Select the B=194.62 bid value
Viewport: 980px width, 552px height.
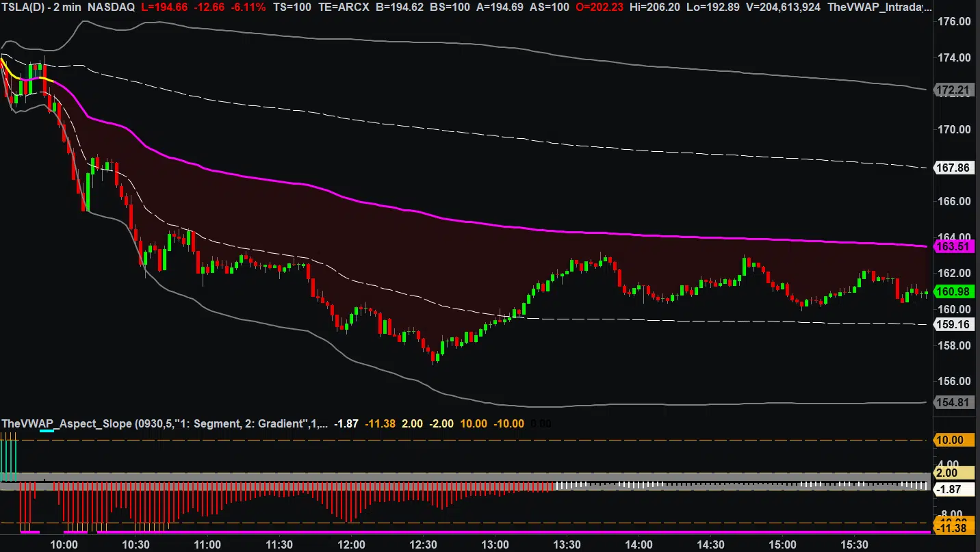point(398,8)
